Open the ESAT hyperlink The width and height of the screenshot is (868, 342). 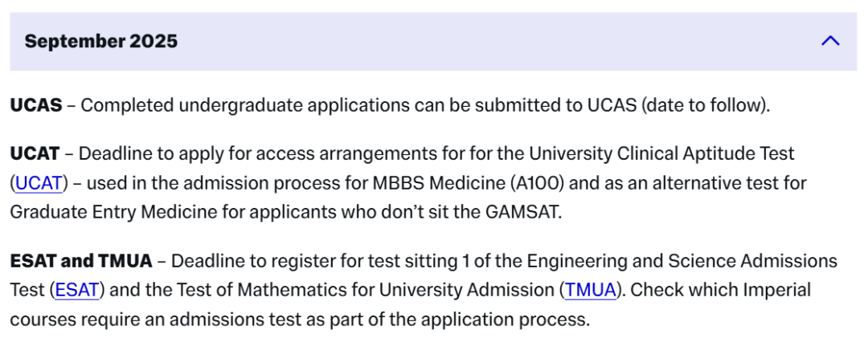77,290
